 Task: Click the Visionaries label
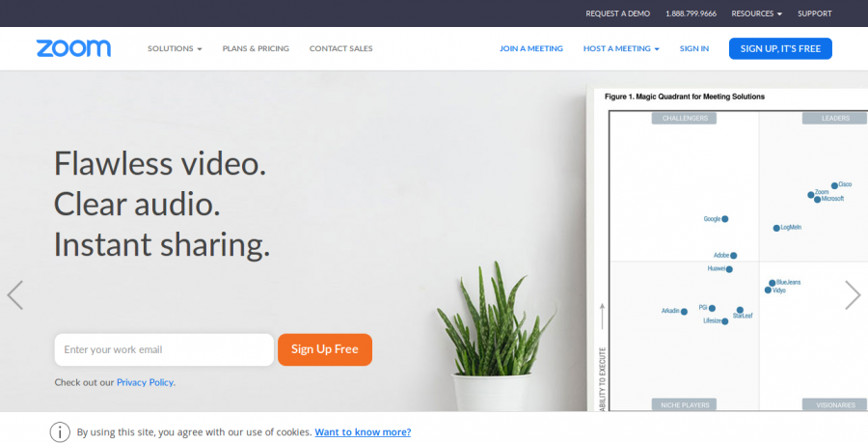coord(835,404)
